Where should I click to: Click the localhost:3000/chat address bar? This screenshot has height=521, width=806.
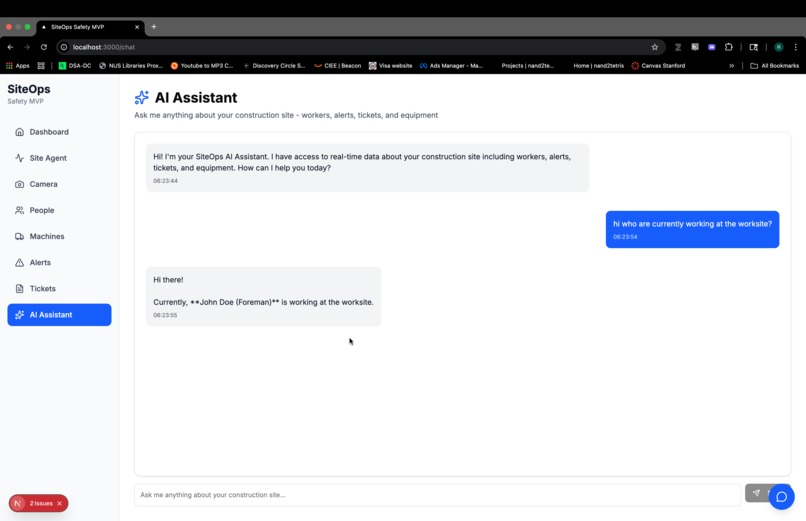pos(360,47)
